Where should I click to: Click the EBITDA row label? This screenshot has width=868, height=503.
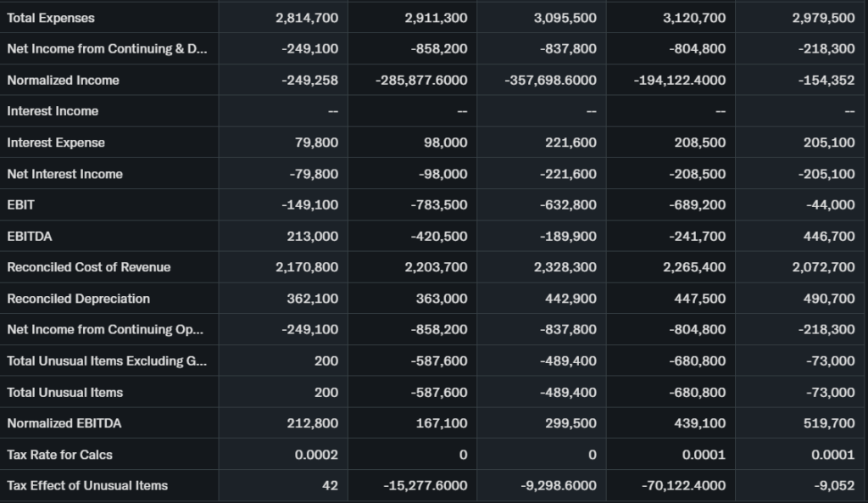tap(29, 236)
